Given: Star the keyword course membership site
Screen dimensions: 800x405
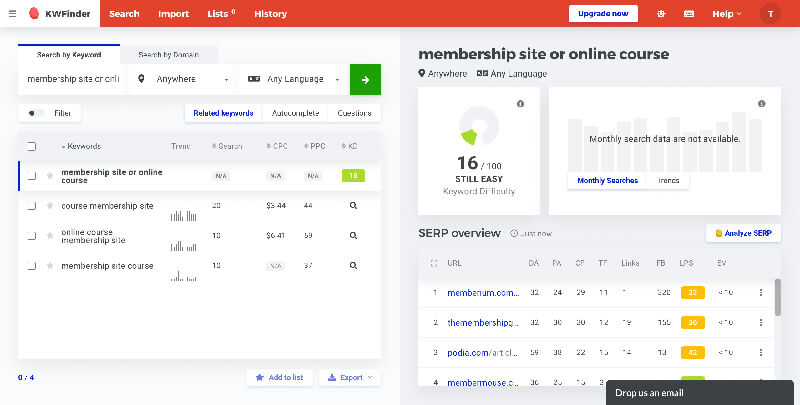Looking at the screenshot, I should pos(49,206).
